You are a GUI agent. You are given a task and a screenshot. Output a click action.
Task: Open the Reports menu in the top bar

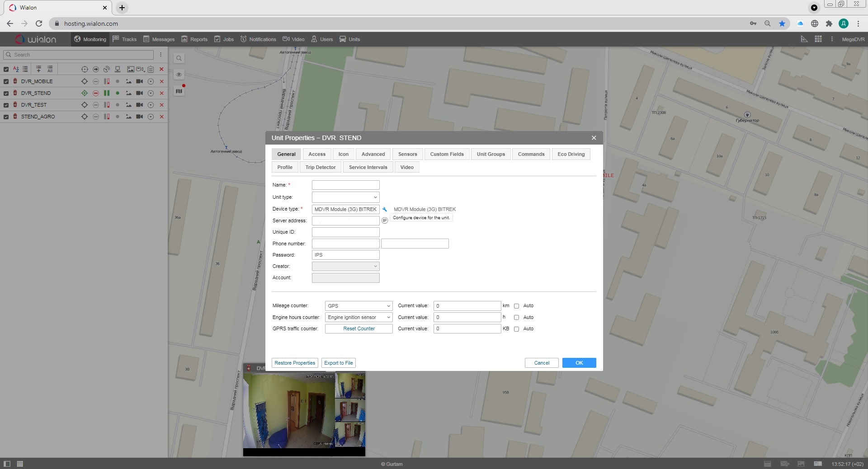[194, 39]
